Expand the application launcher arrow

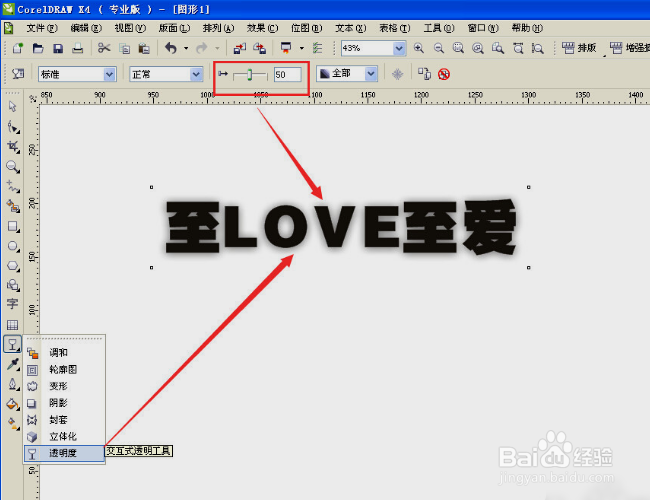(x=302, y=49)
